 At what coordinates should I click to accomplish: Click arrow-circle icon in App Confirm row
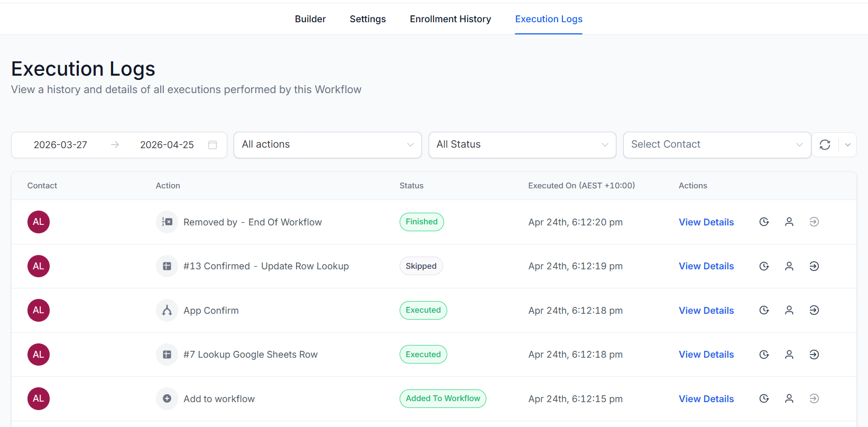coord(814,310)
